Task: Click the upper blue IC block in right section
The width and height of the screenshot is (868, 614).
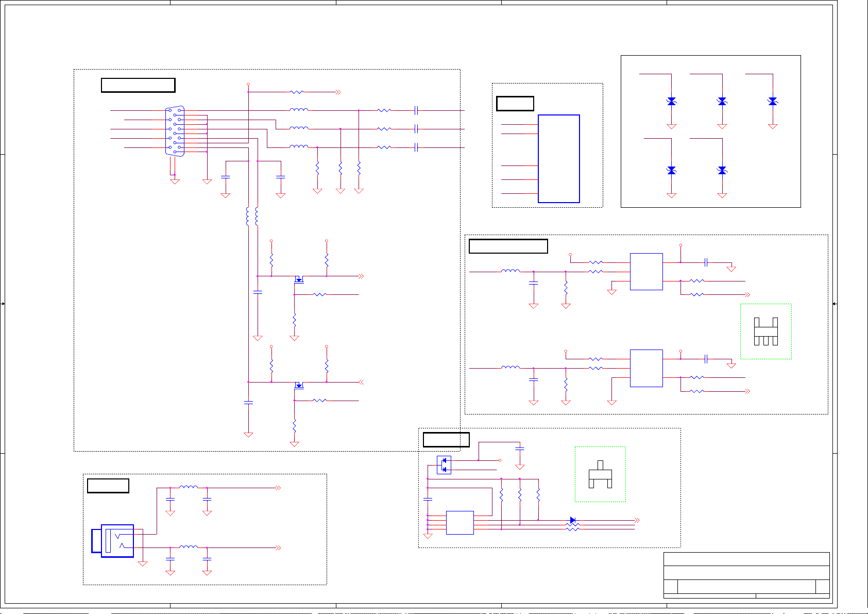Action: (x=646, y=272)
